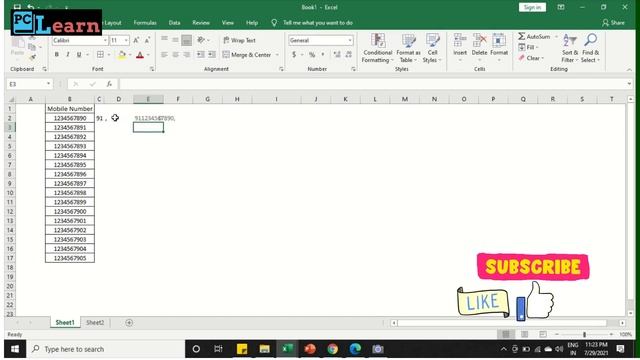Open Format as Table

pos(408,48)
